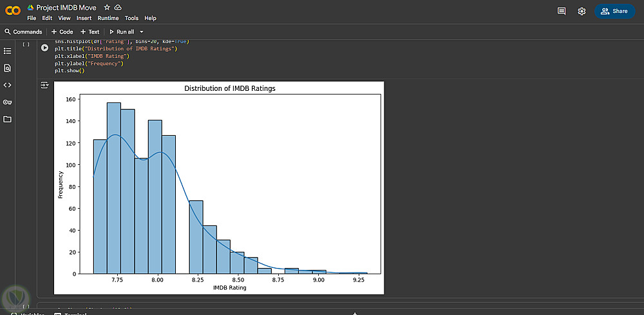Screen dimensions: 644x315
Task: Click the Distribution of IMDB Ratings chart
Action: coord(219,187)
